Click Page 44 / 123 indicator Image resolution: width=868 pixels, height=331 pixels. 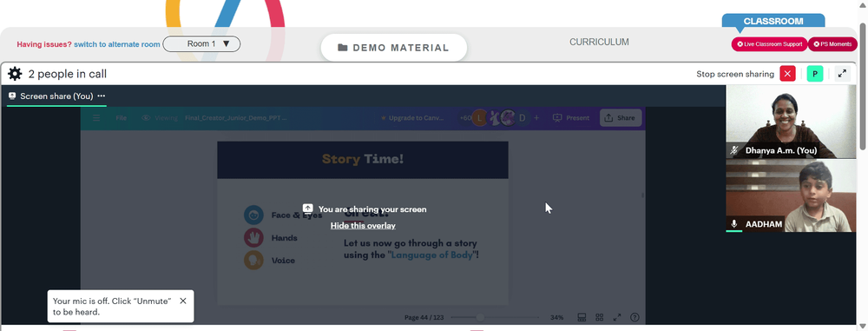tap(424, 318)
